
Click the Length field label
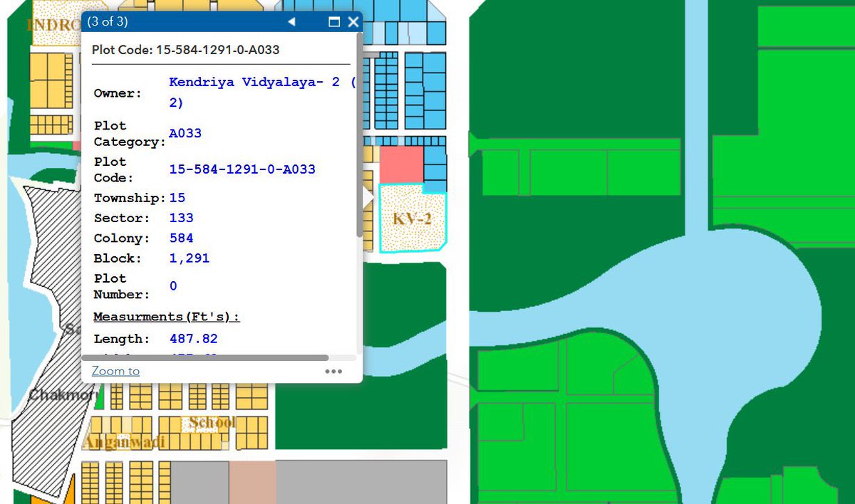[x=122, y=339]
